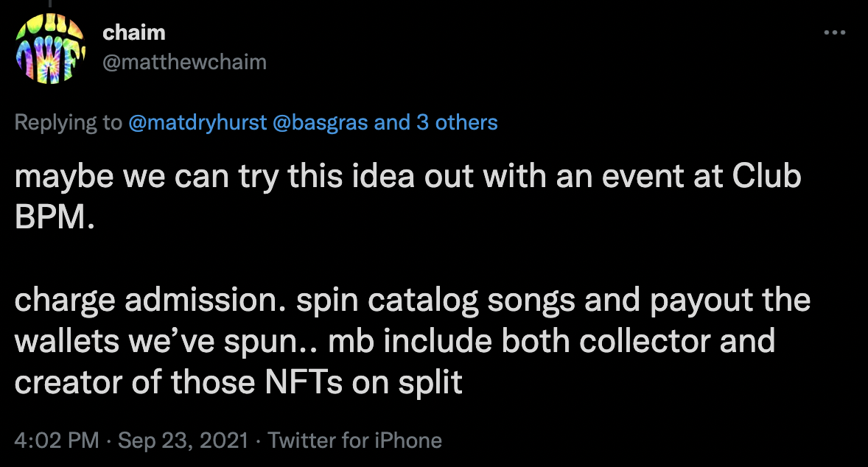Open the display name "chaim" profile

(x=134, y=32)
